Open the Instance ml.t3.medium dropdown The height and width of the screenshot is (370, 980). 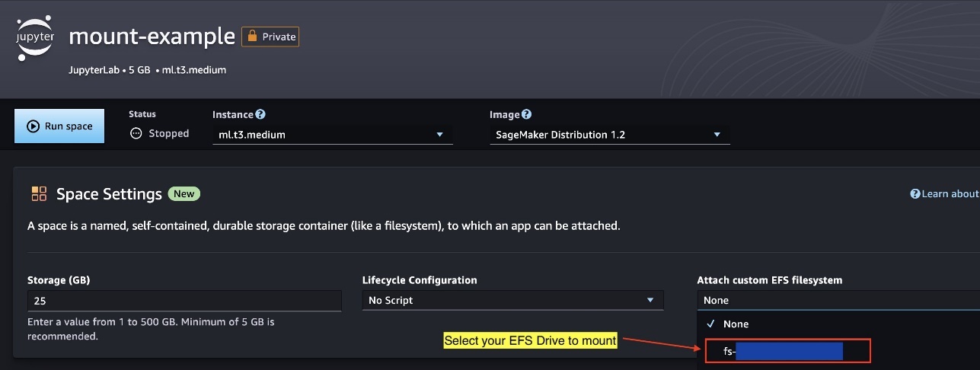coord(332,135)
